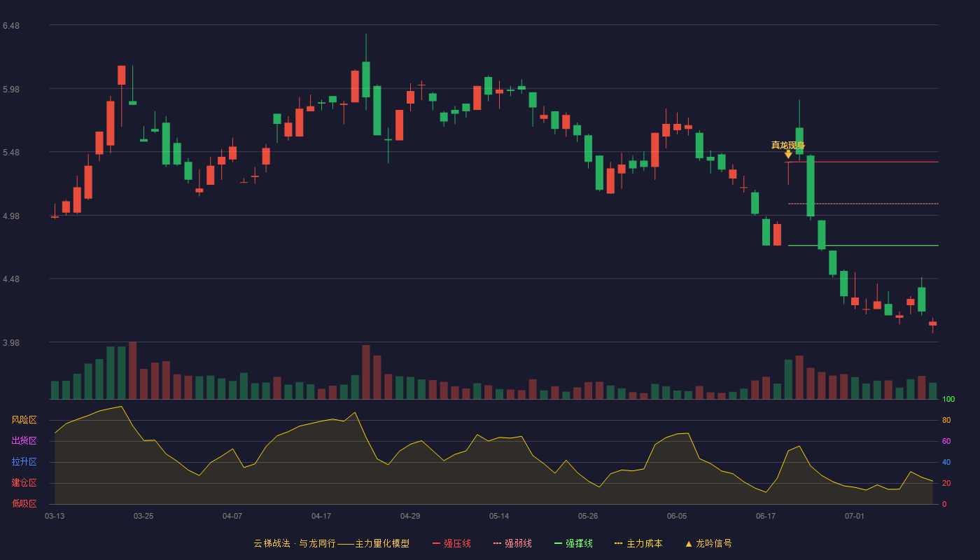This screenshot has height=560, width=980.
Task: Click the 05-26 date label
Action: (588, 516)
